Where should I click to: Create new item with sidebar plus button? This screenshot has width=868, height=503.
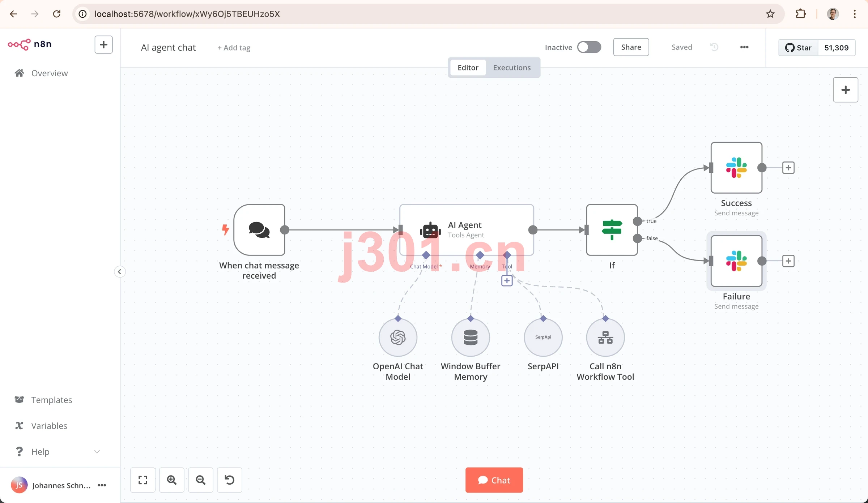pyautogui.click(x=103, y=44)
